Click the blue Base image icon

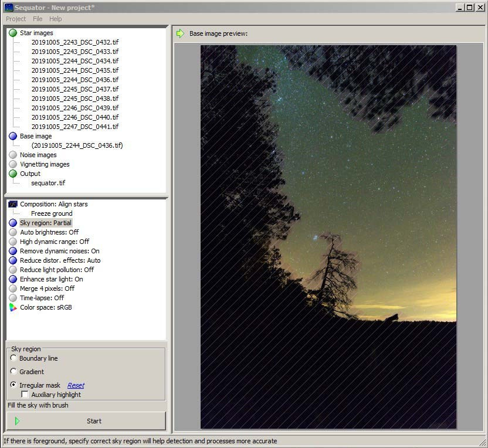pos(13,136)
